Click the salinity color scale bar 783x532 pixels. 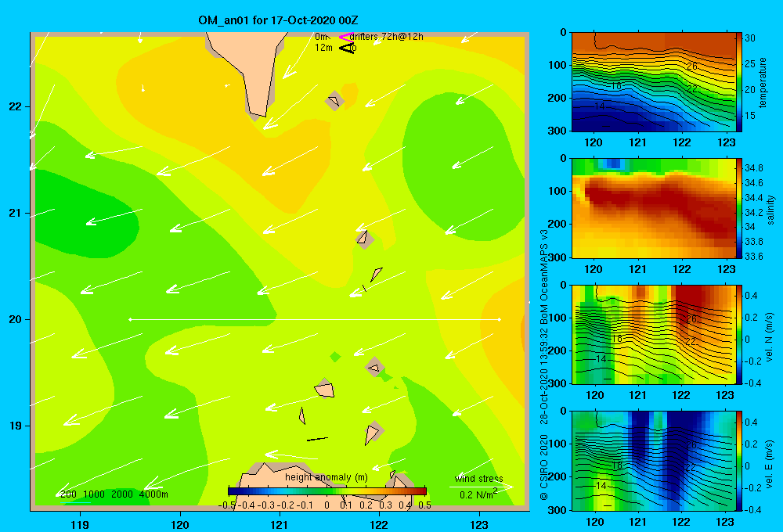pos(739,209)
